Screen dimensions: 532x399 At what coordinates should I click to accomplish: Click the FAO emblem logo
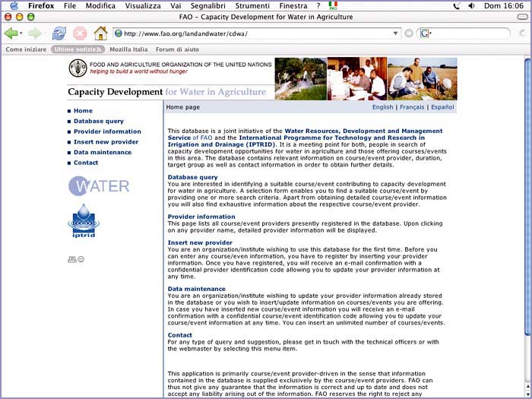78,68
